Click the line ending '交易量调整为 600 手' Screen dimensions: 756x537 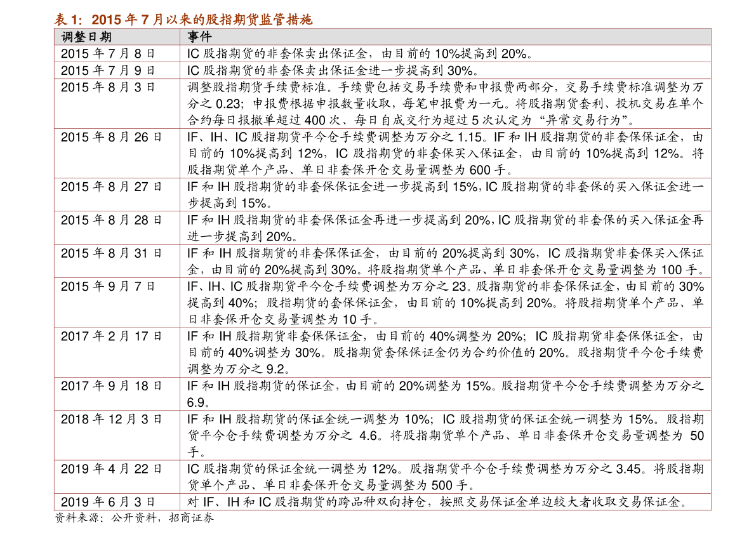(x=350, y=169)
